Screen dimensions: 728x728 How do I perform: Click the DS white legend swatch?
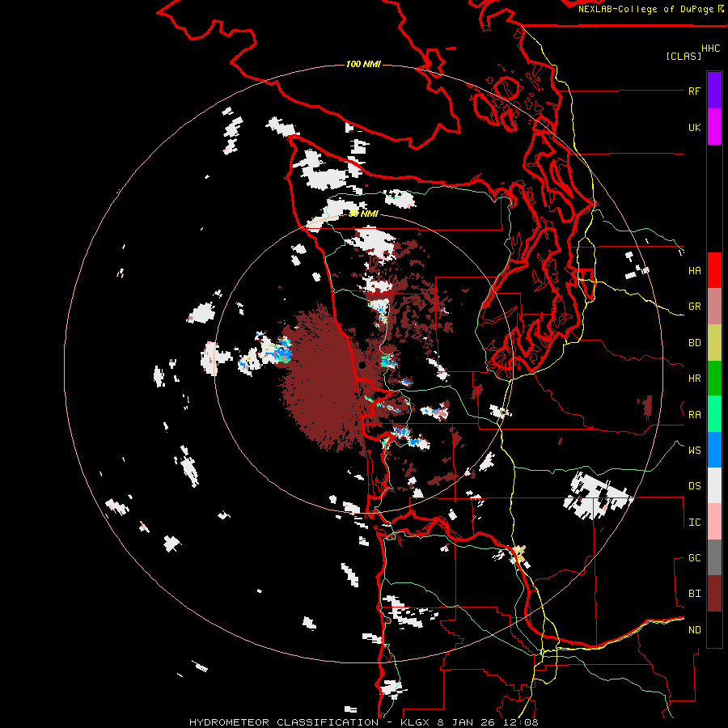[x=714, y=485]
